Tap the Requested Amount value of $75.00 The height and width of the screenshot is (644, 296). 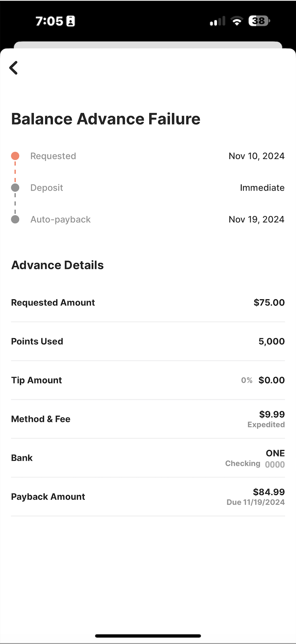[x=269, y=302]
